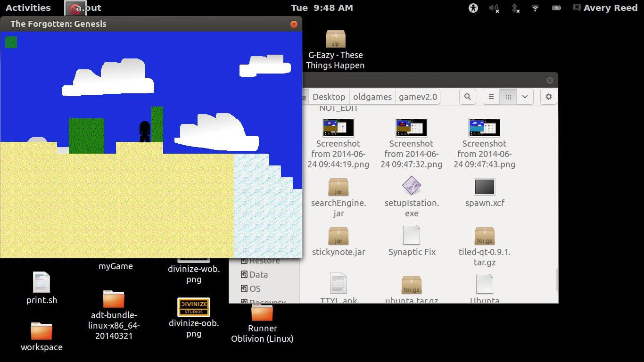Click the Bluetooth icon in top bar

515,8
